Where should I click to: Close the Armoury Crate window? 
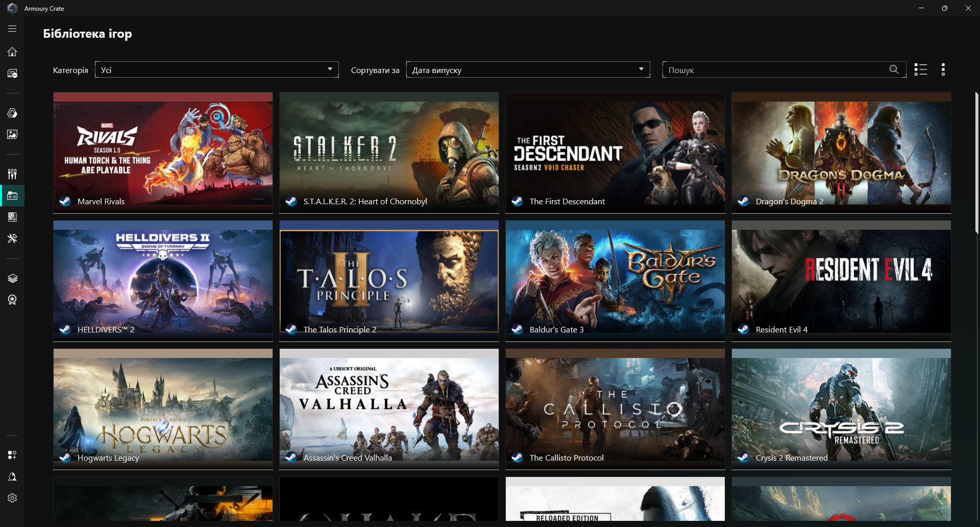pos(968,8)
